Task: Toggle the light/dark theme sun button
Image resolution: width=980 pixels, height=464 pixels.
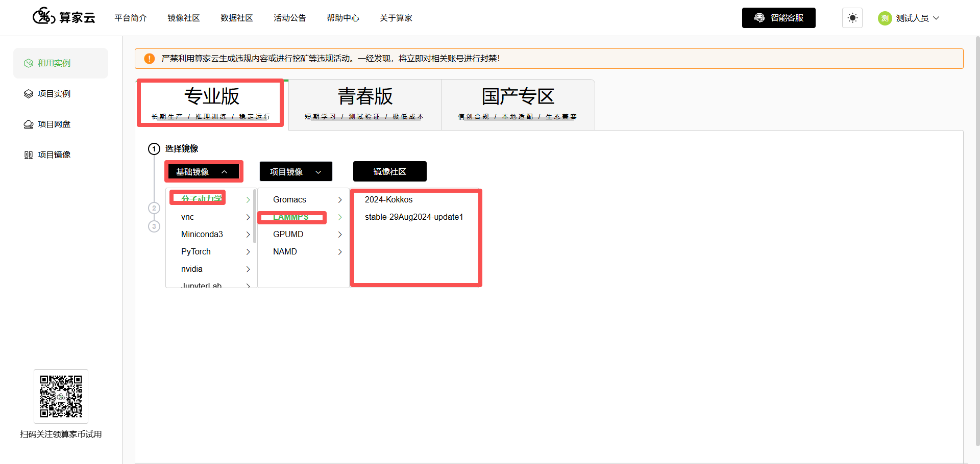Action: tap(852, 18)
